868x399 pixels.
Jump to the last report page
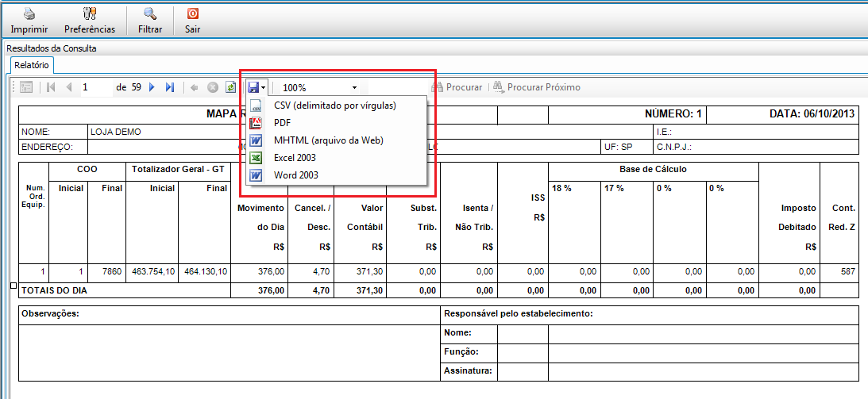coord(170,87)
